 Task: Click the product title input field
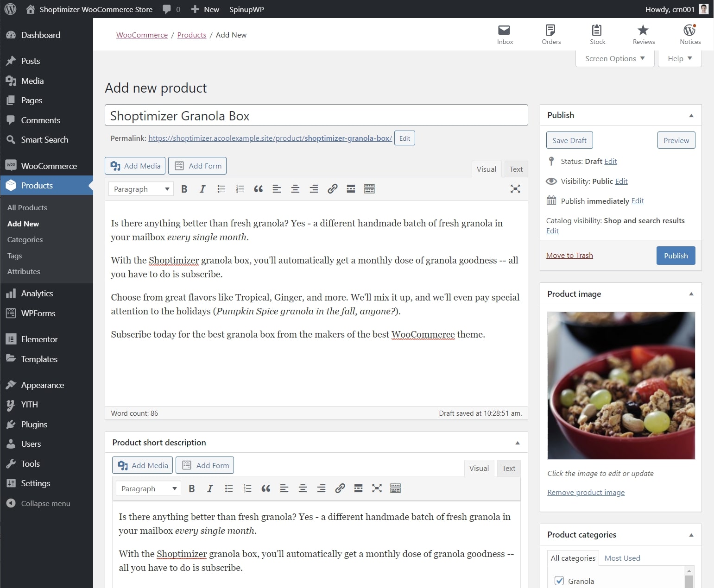click(x=316, y=115)
